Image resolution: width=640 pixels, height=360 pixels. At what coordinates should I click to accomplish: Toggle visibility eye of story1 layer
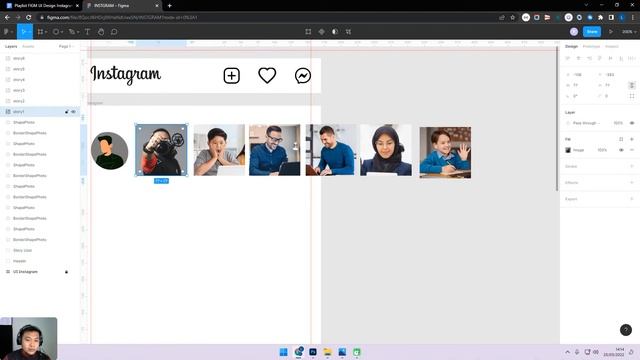tap(73, 111)
